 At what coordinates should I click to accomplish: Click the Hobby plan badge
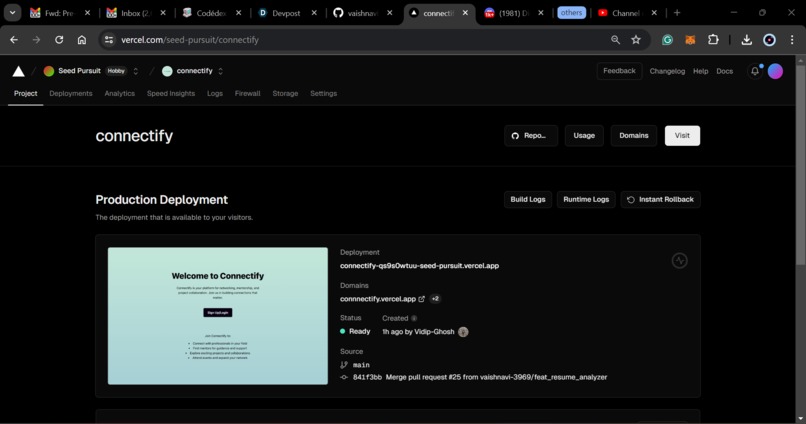[x=116, y=71]
